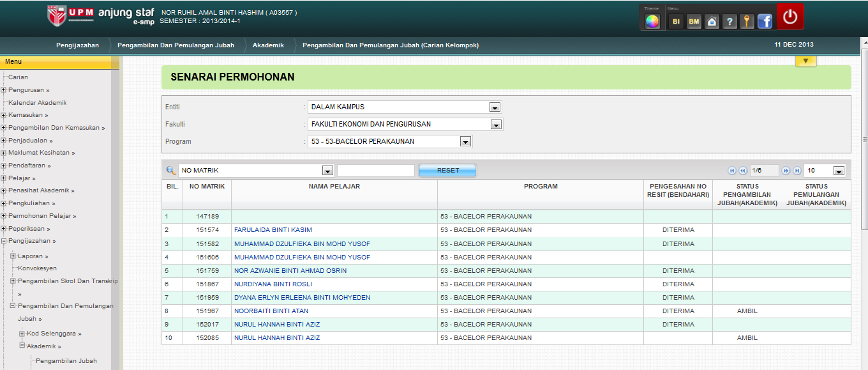This screenshot has height=370, width=868.
Task: Collapse the panel with the yellow arrow tab
Action: point(805,61)
